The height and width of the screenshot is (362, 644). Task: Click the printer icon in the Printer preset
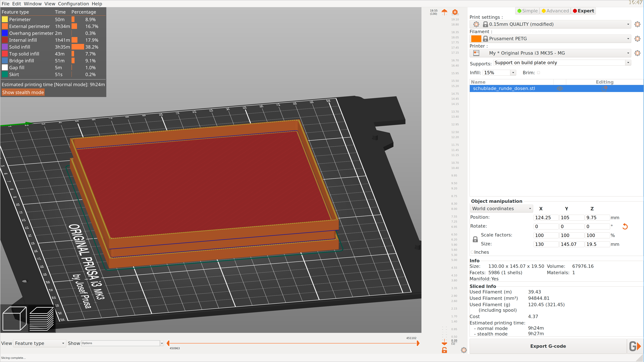click(476, 53)
